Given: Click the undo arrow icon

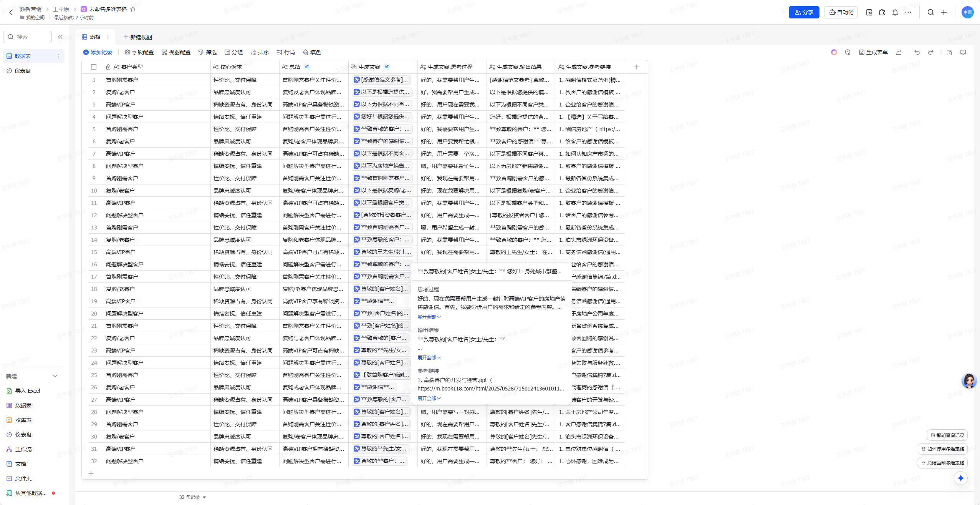Looking at the screenshot, I should [x=917, y=52].
